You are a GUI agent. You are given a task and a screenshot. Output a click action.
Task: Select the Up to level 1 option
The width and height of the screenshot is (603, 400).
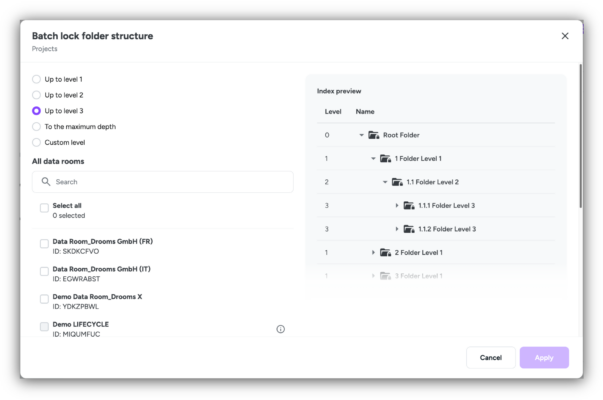(x=36, y=79)
